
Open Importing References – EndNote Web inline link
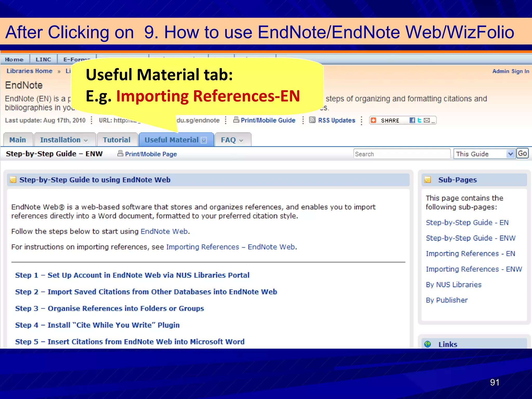click(231, 247)
